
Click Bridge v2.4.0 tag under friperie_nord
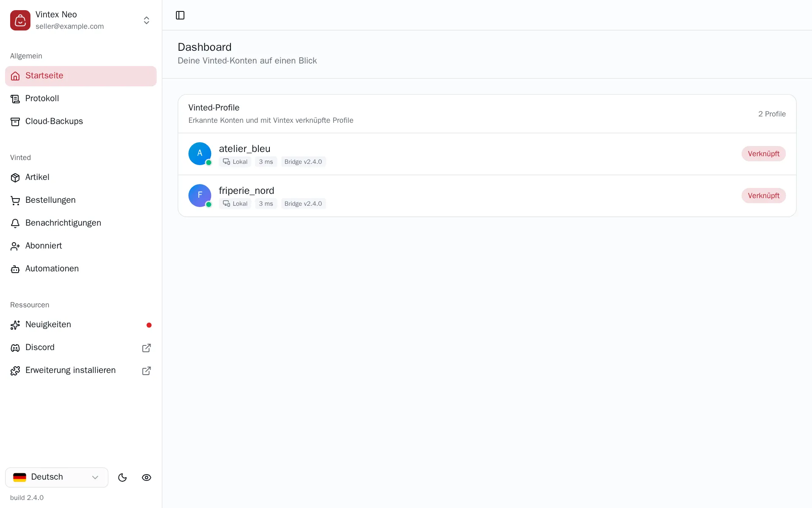pos(303,204)
